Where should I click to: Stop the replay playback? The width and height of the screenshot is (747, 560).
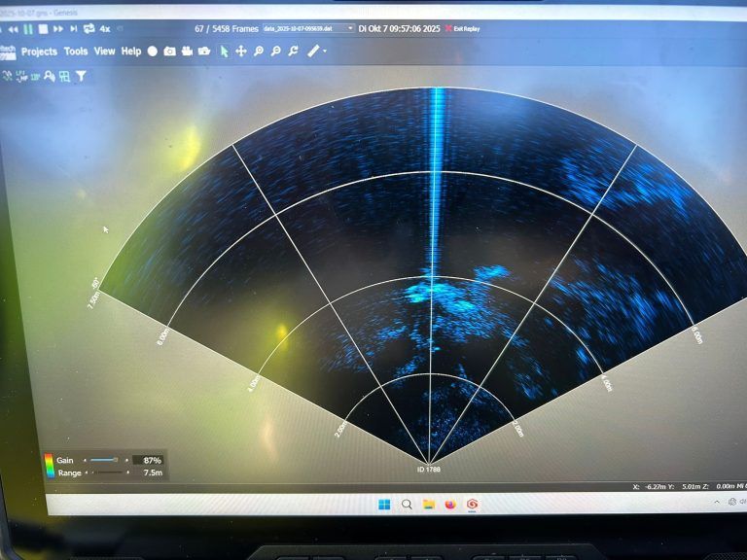click(x=42, y=29)
